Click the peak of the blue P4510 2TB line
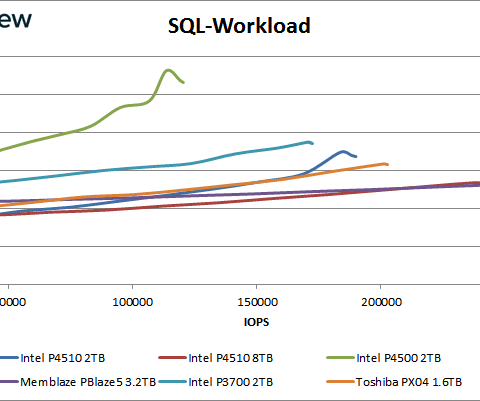This screenshot has height=401, width=480. click(343, 152)
